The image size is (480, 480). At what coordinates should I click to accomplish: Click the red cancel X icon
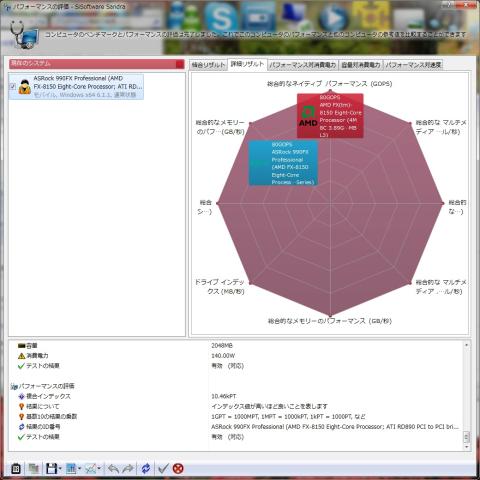point(178,469)
